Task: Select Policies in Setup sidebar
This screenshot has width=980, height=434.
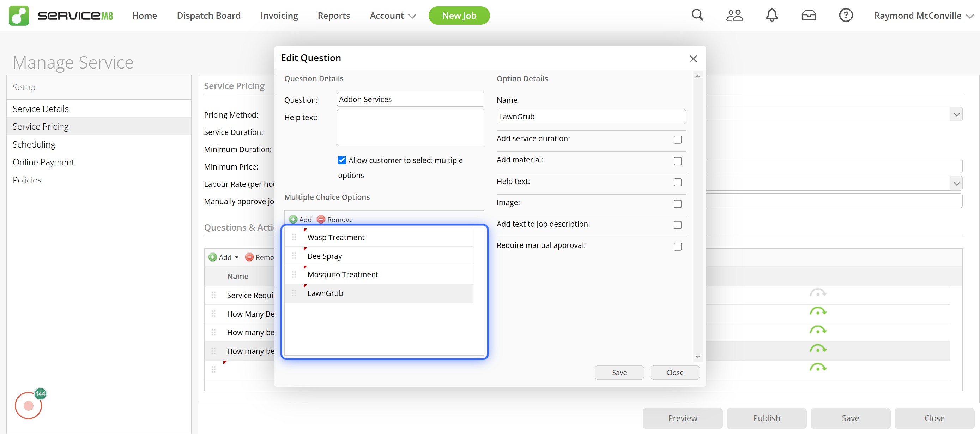Action: click(x=99, y=180)
